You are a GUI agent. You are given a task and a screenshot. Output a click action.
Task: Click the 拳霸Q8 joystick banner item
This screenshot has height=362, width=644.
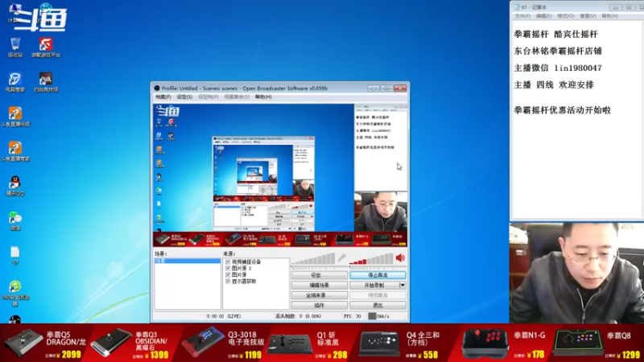[x=597, y=343]
